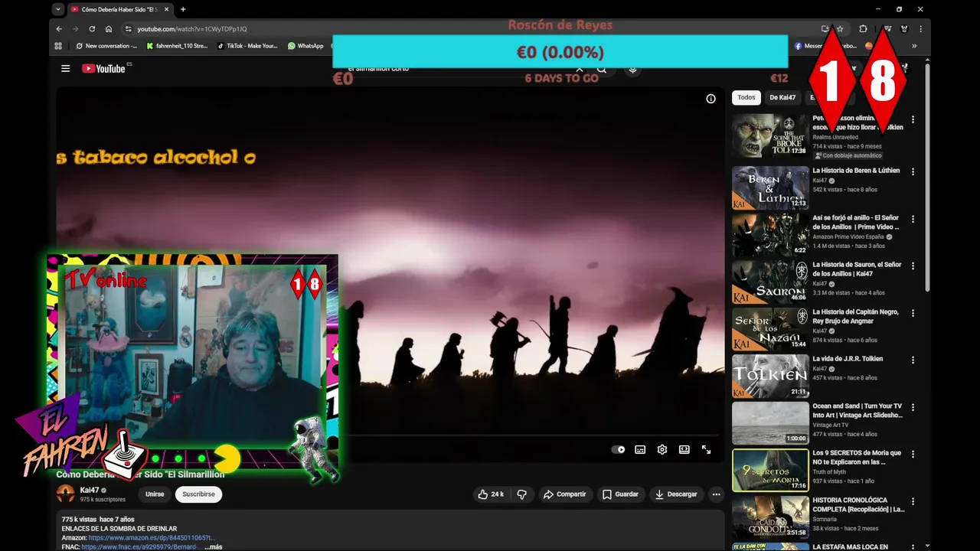The width and height of the screenshot is (980, 551).
Task: Toggle the autoplay switch in the player
Action: coord(618,450)
